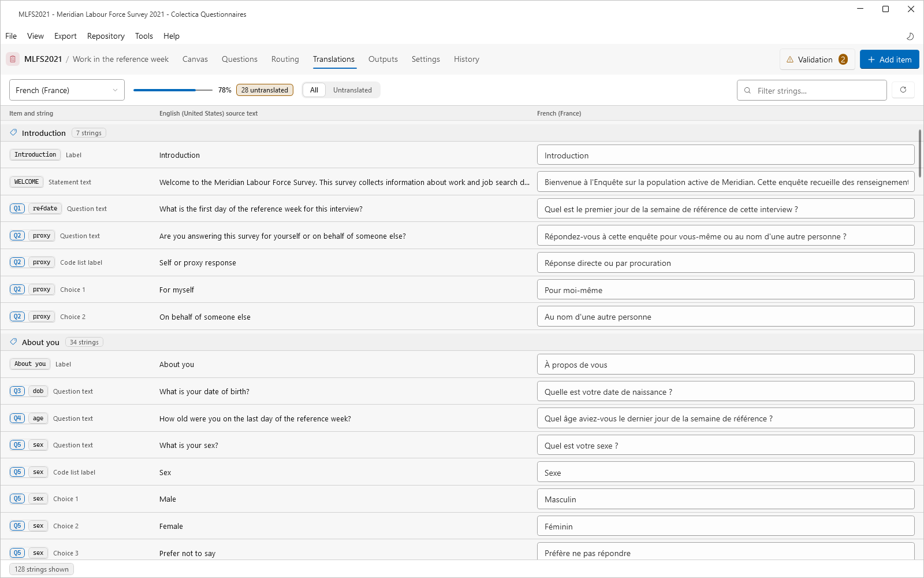The image size is (924, 578).
Task: Switch to the History tab
Action: pyautogui.click(x=467, y=59)
